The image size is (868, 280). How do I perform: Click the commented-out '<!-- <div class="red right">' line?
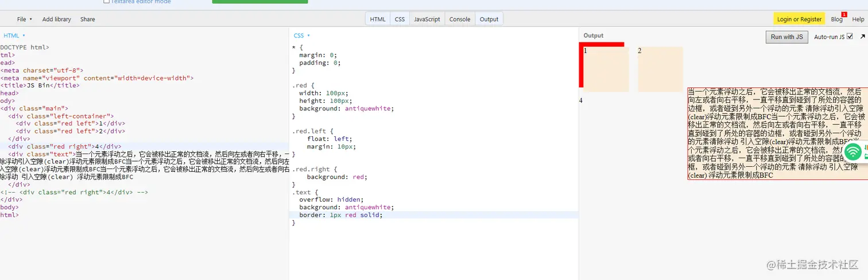tap(74, 191)
